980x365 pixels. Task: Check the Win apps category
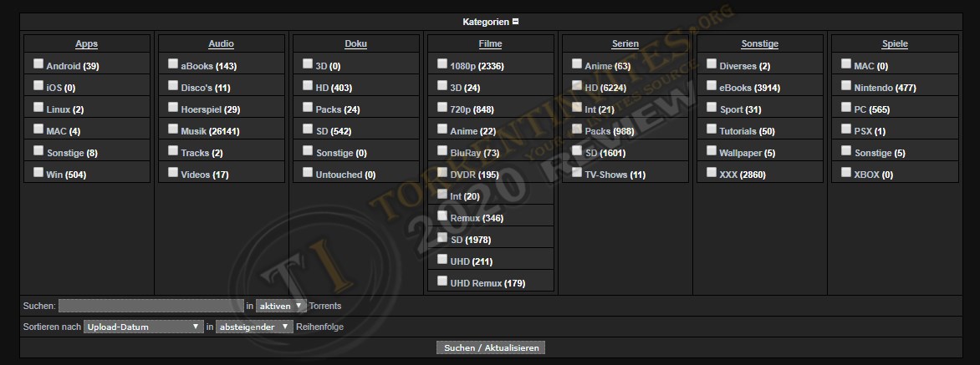click(x=38, y=172)
